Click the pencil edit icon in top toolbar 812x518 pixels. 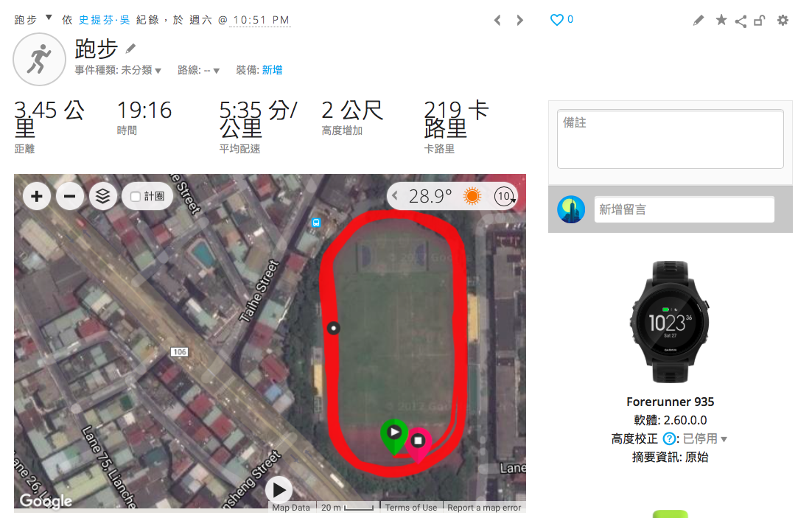tap(698, 20)
